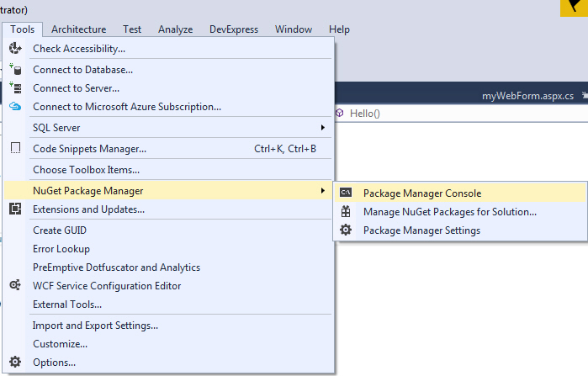Viewport: 588px width, 376px height.
Task: Click the Manage NuGet Packages icon
Action: [345, 211]
